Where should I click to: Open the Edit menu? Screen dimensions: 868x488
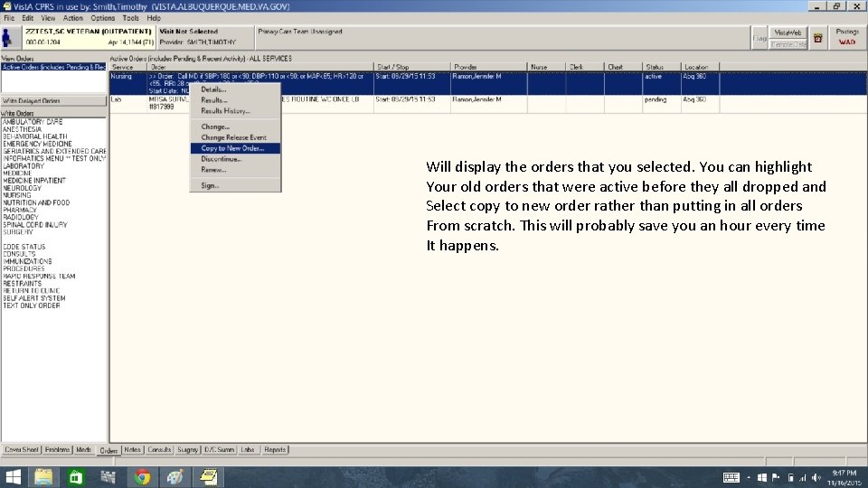28,18
